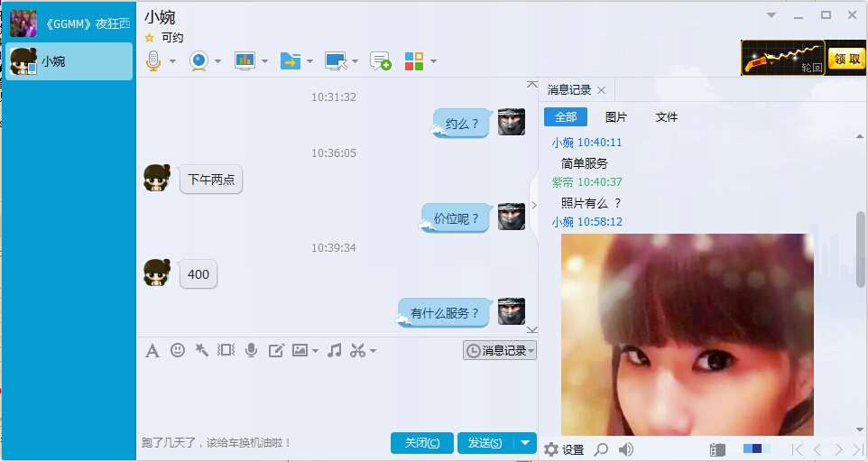Toggle the 消息记录 message history button

click(x=500, y=350)
